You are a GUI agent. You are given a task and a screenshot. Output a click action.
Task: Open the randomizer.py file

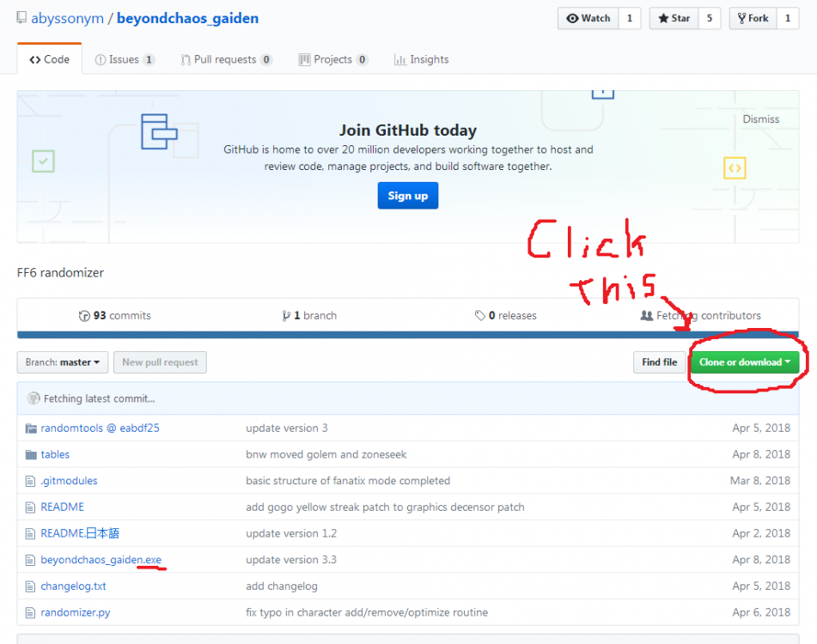(x=76, y=612)
